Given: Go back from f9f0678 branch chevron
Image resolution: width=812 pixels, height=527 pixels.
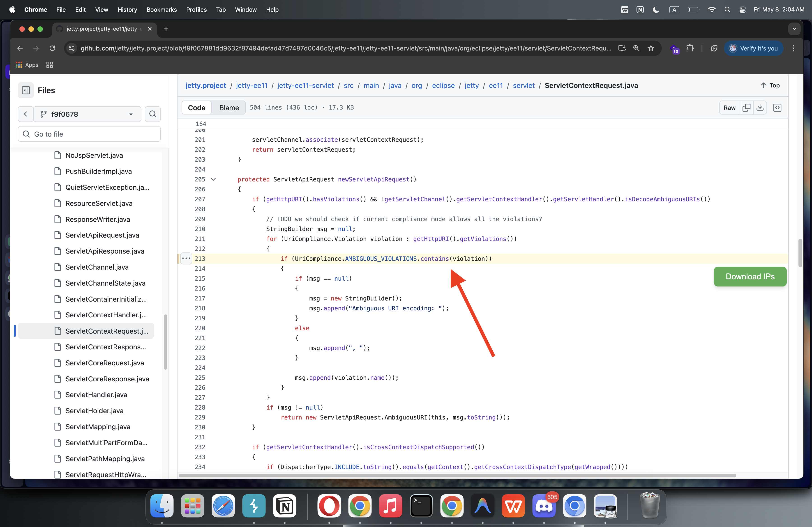Looking at the screenshot, I should click(x=25, y=114).
